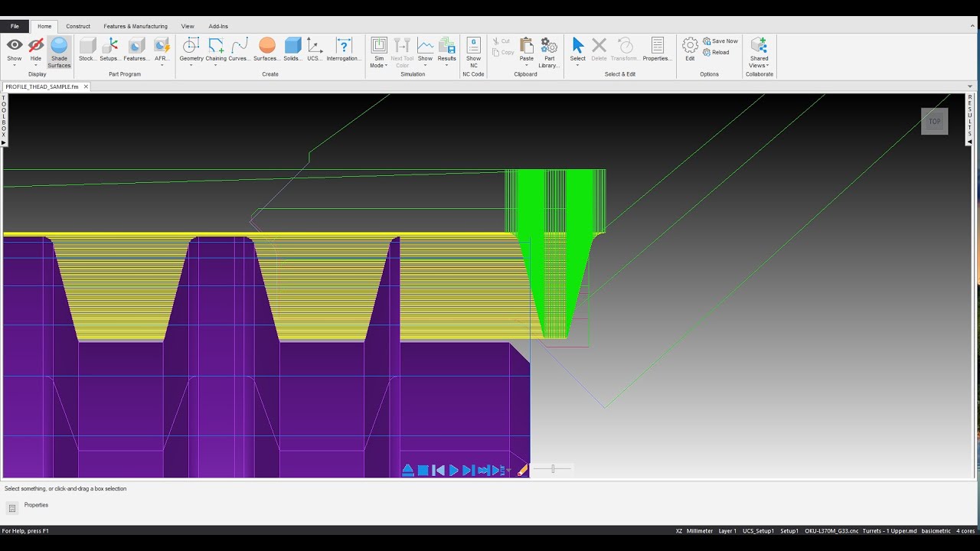Open the Surfaces tool
The width and height of the screenshot is (980, 551).
[x=266, y=50]
